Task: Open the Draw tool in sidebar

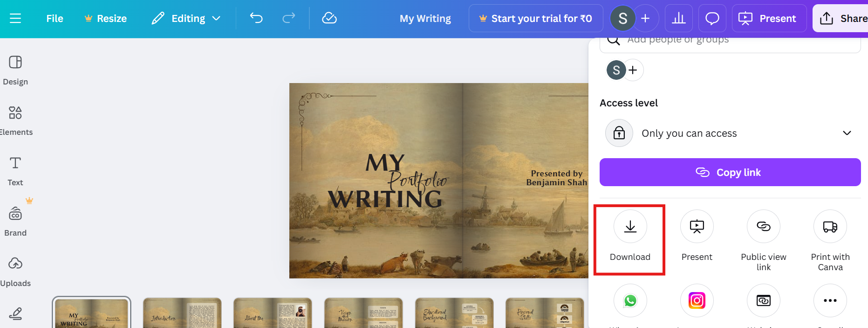Action: tap(15, 314)
